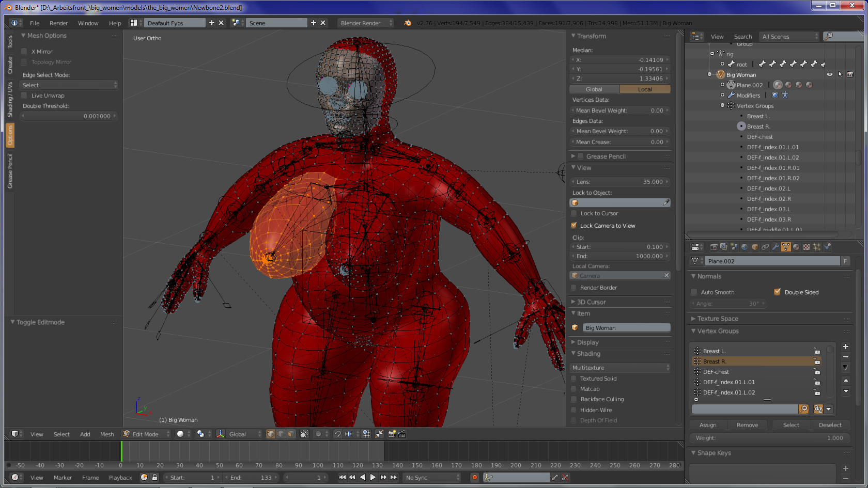Toggle visibility eye of Big Woman
Viewport: 868px width, 488px height.
830,74
